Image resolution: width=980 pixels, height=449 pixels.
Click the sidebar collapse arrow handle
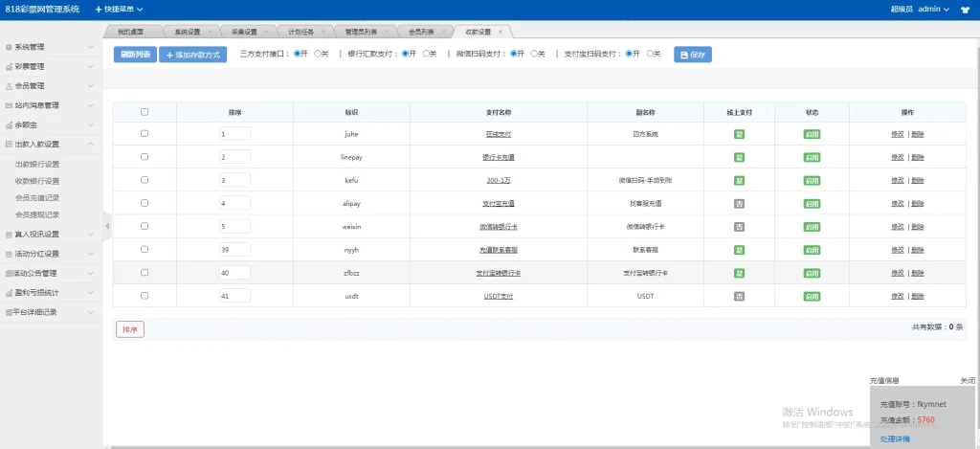click(x=107, y=226)
